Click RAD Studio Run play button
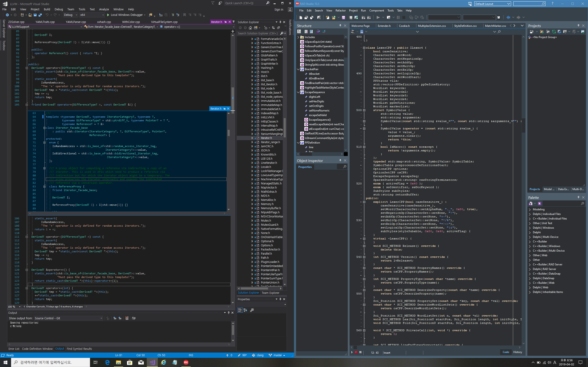Image resolution: width=588 pixels, height=367 pixels. (378, 17)
